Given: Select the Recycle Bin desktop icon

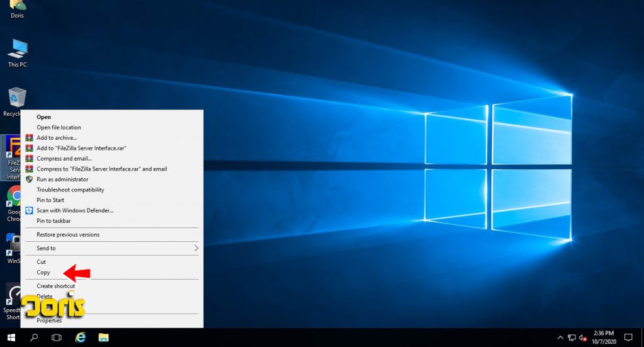Looking at the screenshot, I should (x=16, y=102).
